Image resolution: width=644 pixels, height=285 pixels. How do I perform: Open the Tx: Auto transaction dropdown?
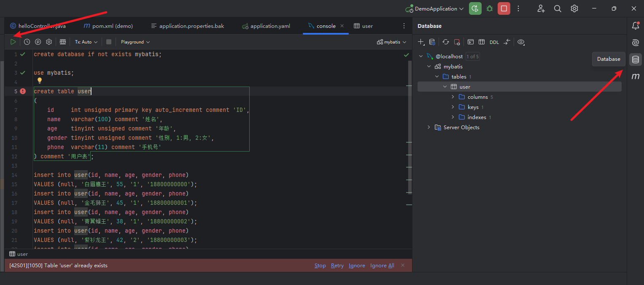pos(86,42)
